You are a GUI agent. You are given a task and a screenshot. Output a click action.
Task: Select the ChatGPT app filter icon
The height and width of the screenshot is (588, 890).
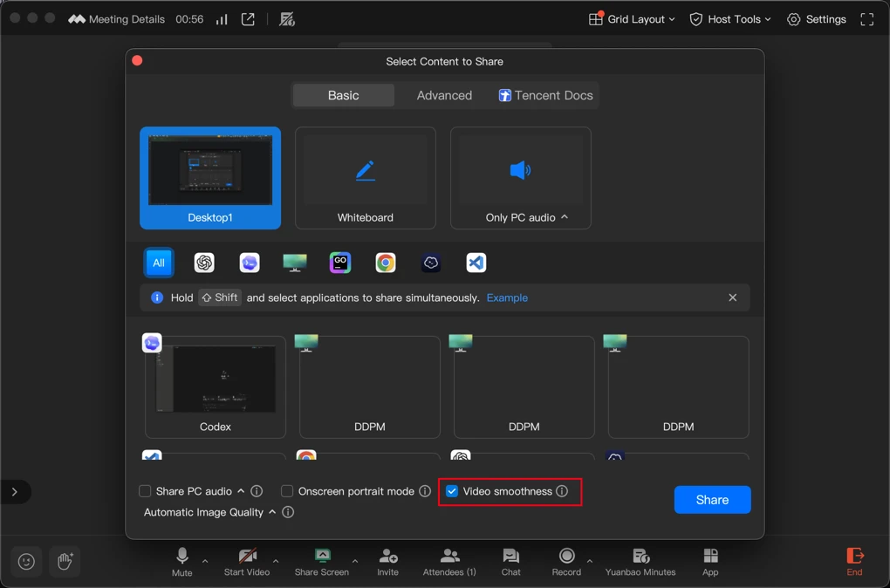tap(204, 263)
